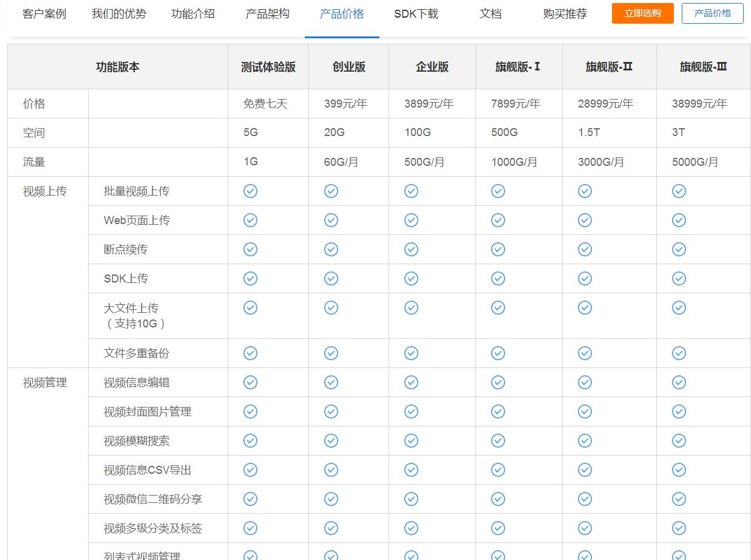Click check icon for 大文件上传 in 旗舰版-Ⅱ

(585, 308)
